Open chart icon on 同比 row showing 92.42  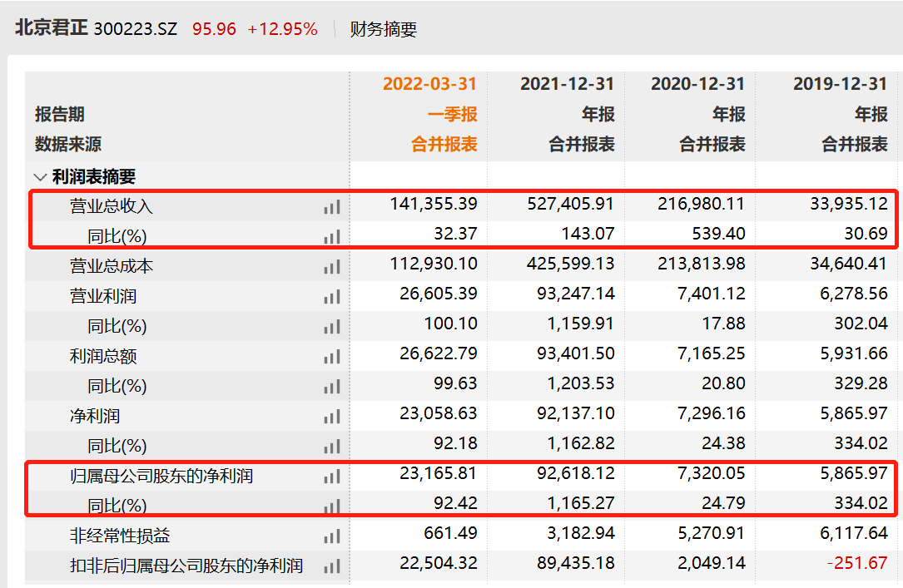pos(332,506)
